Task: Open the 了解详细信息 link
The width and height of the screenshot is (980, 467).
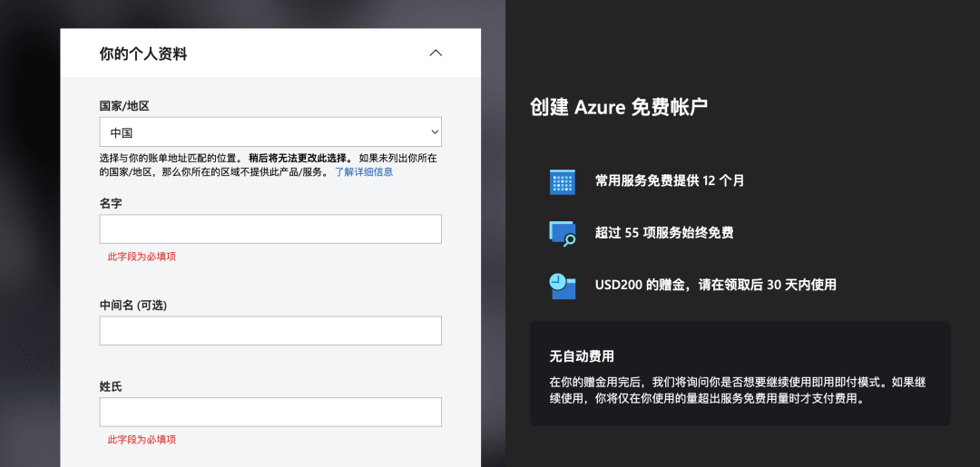Action: [364, 171]
